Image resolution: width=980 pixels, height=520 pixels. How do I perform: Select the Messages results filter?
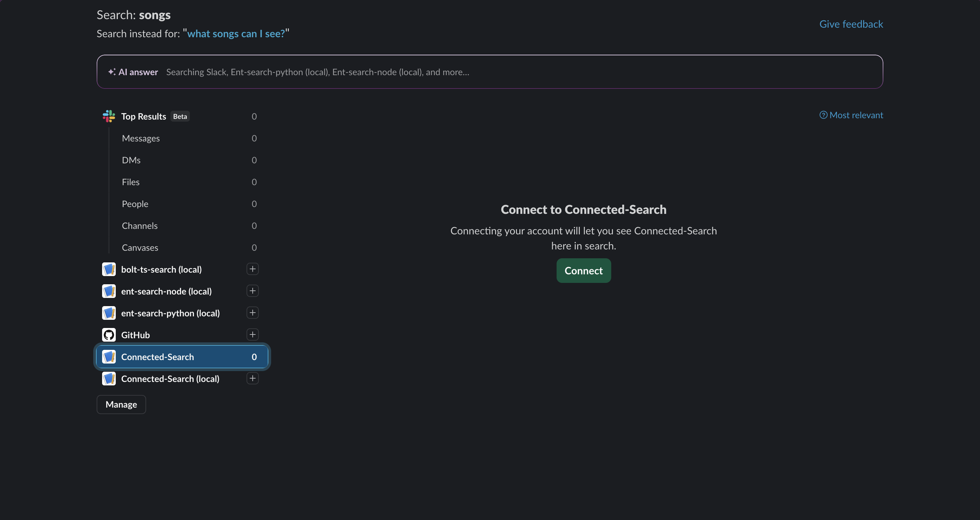[141, 138]
